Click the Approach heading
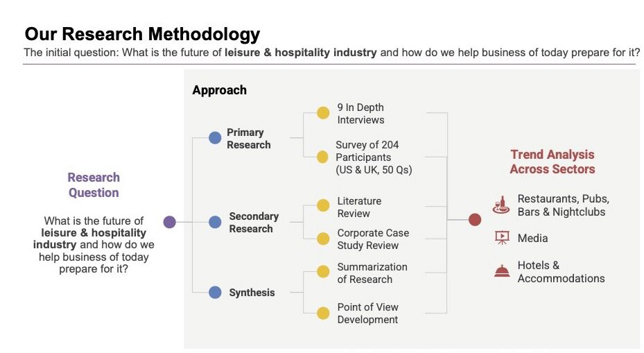Viewport: 644px width, 353px height. (x=219, y=90)
